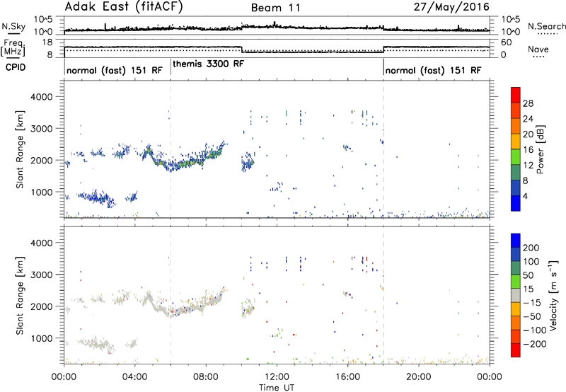Click the '04:00' time axis label

[x=134, y=377]
